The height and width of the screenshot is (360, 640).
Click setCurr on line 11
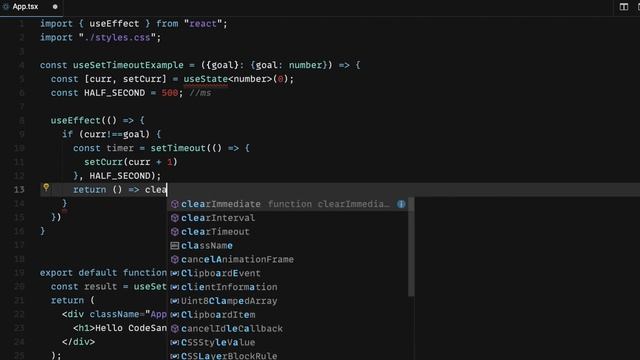tap(103, 162)
